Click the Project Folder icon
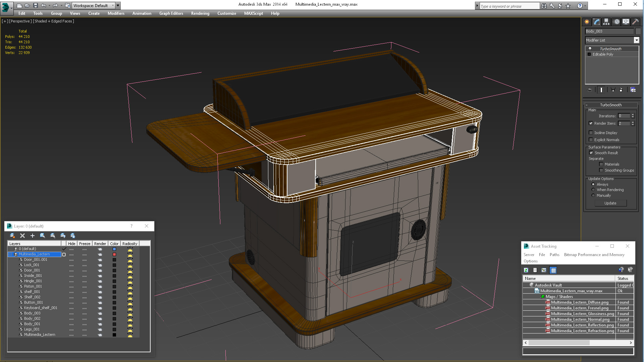 click(x=68, y=5)
